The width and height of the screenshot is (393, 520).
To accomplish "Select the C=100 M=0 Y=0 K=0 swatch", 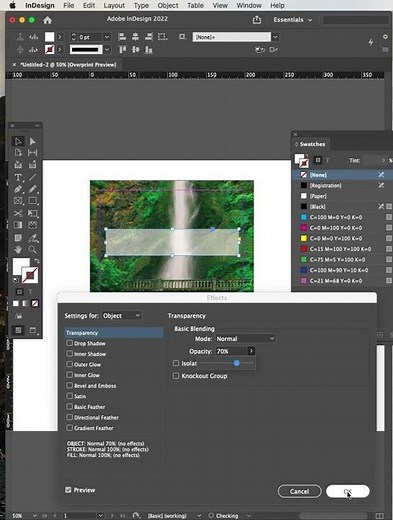I will (x=343, y=217).
